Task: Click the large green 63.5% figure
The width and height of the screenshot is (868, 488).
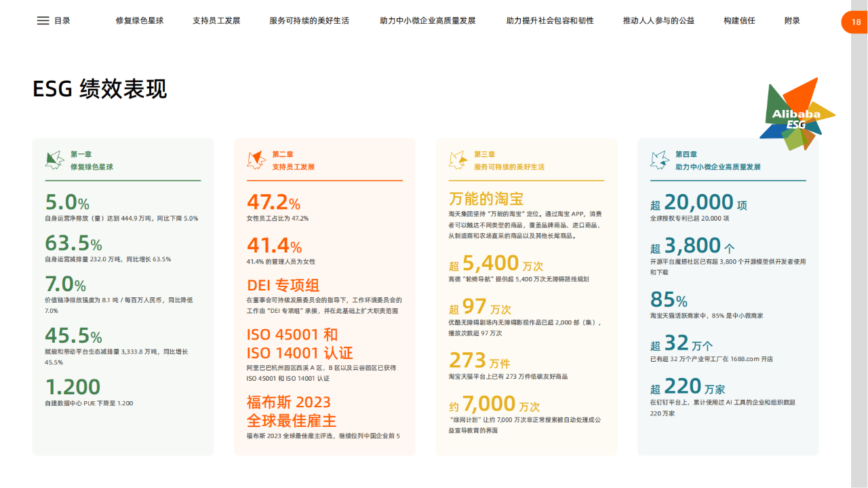Action: pyautogui.click(x=73, y=242)
